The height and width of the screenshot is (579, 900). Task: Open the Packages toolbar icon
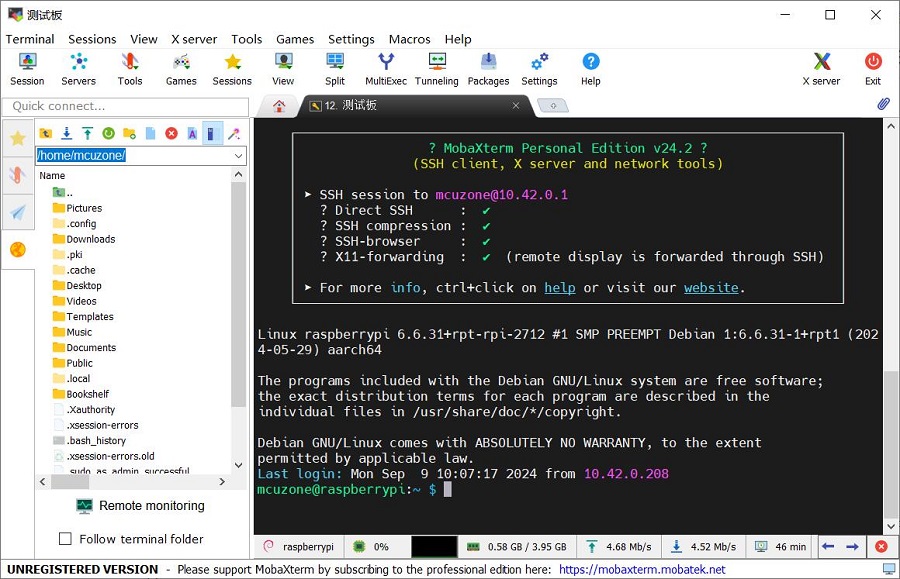coord(488,69)
